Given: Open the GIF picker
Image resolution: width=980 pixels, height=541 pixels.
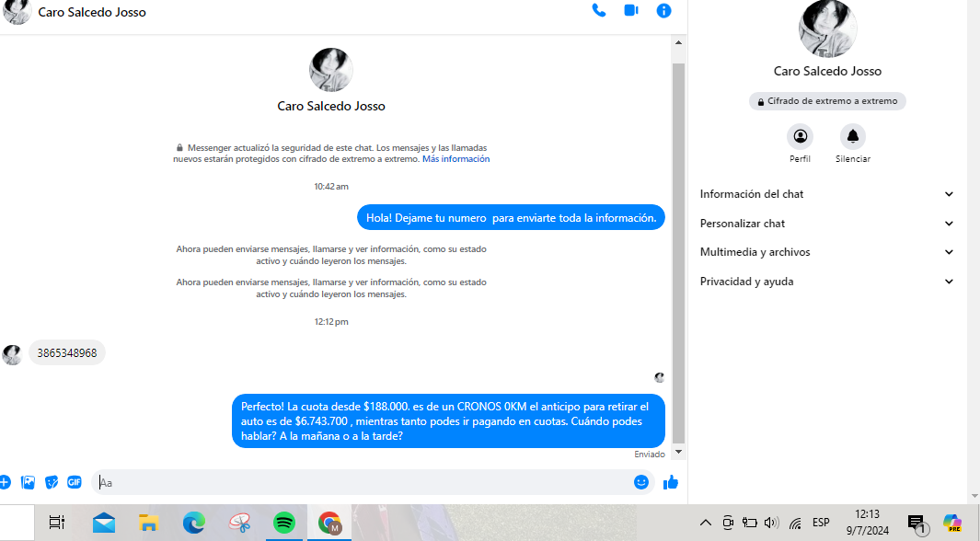Looking at the screenshot, I should (75, 482).
